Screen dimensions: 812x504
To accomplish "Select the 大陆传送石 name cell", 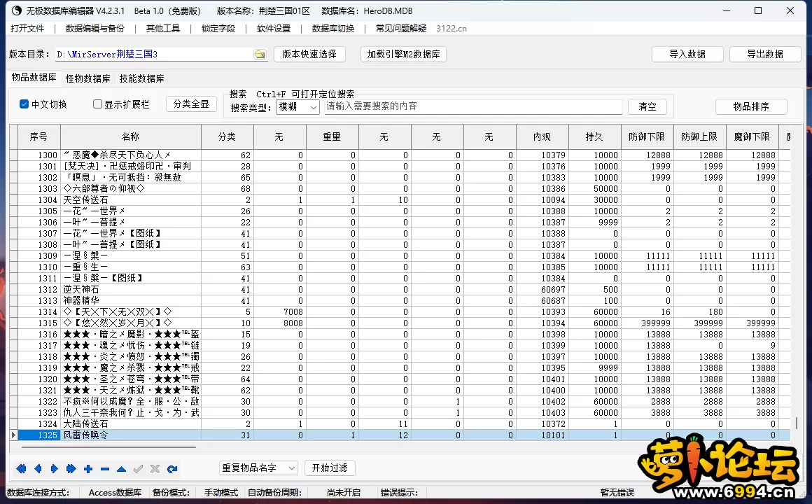I will 130,424.
